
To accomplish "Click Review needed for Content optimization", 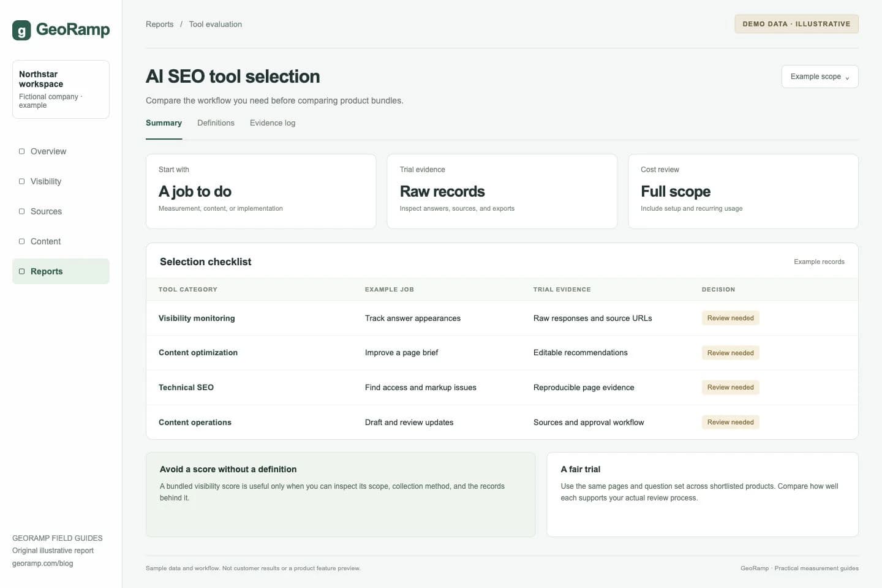I will coord(730,353).
